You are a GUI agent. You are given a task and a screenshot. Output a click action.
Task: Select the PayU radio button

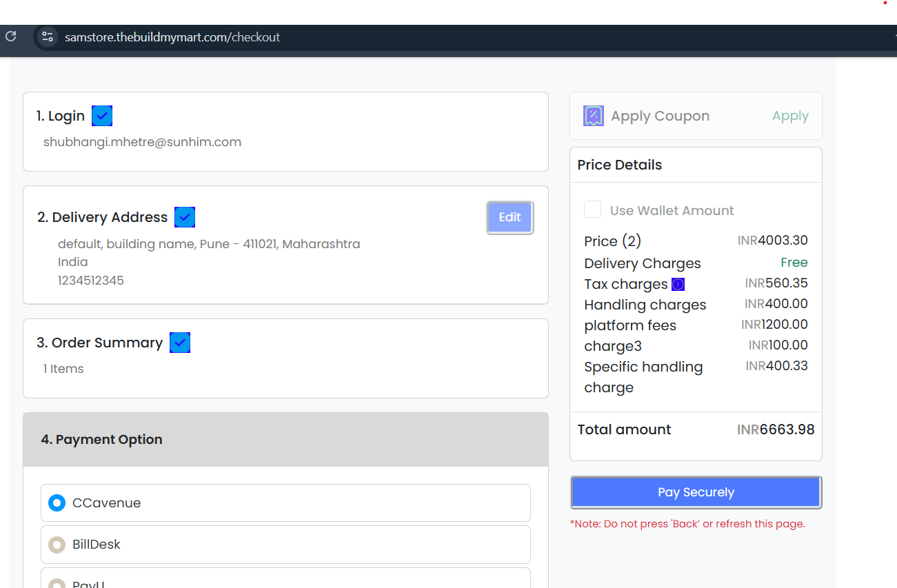[x=57, y=585]
